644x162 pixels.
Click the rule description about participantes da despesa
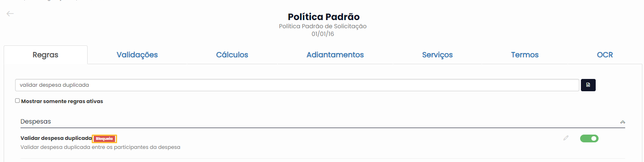(100, 147)
